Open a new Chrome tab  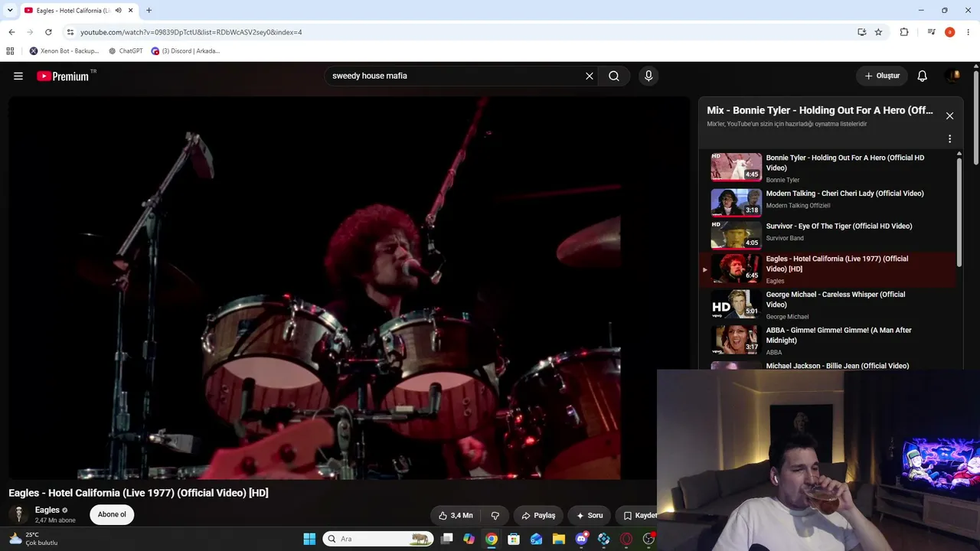pos(149,11)
